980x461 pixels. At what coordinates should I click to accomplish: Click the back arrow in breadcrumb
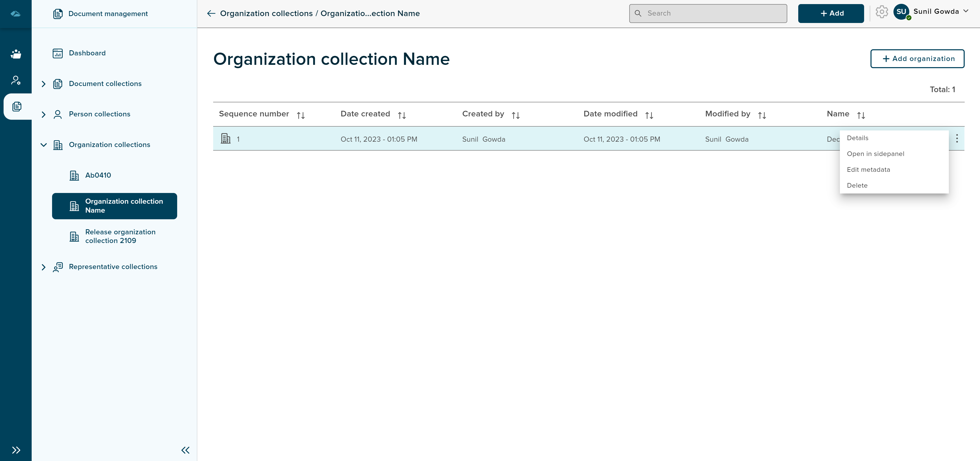[211, 14]
